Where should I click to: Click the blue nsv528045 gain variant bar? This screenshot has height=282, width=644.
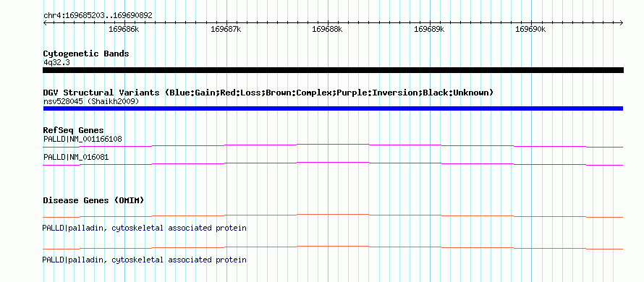tap(333, 108)
